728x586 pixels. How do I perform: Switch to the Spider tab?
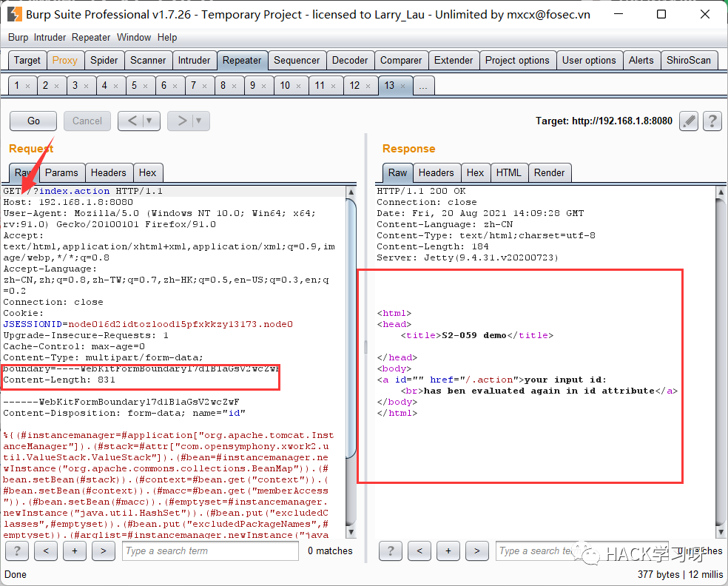click(x=104, y=61)
